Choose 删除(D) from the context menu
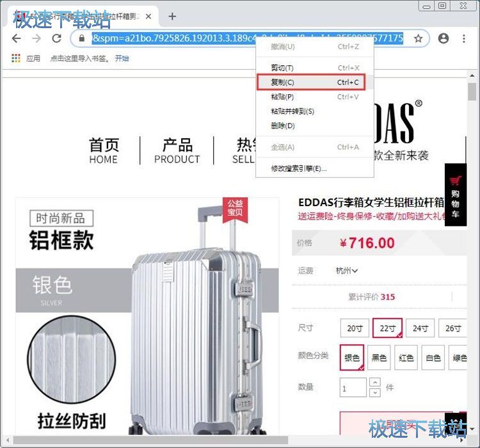The height and width of the screenshot is (448, 480). click(315, 125)
